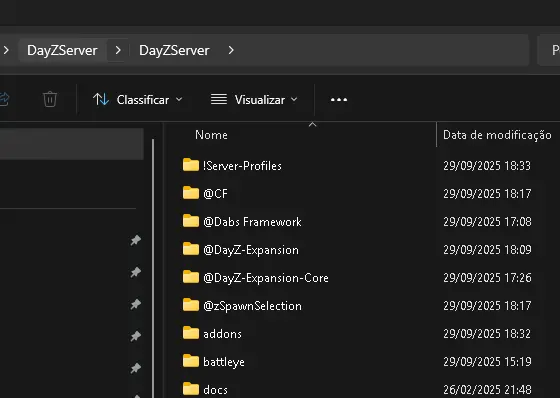Click the docs folder name
The width and height of the screenshot is (560, 398).
pyautogui.click(x=215, y=390)
